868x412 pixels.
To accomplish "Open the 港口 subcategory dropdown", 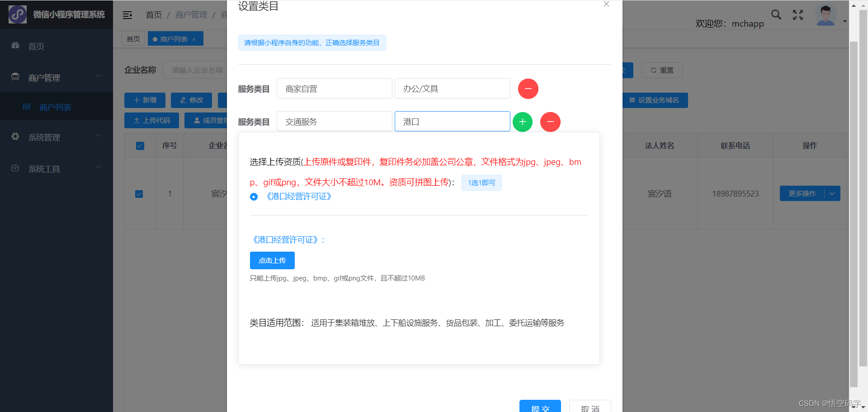I will click(453, 122).
